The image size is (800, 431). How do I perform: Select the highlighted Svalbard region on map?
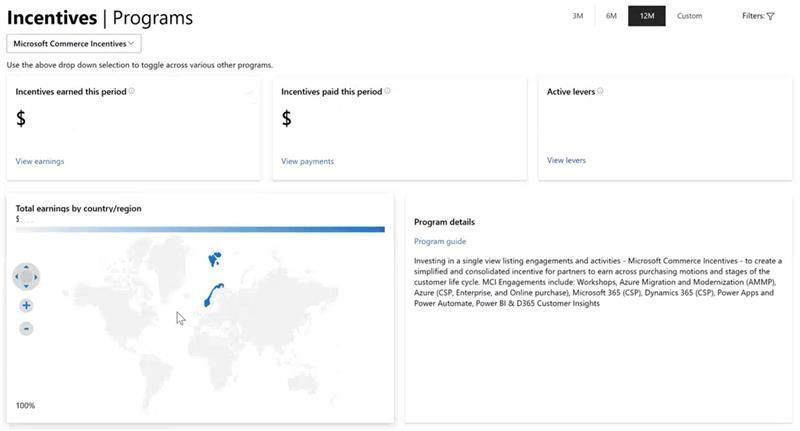215,259
